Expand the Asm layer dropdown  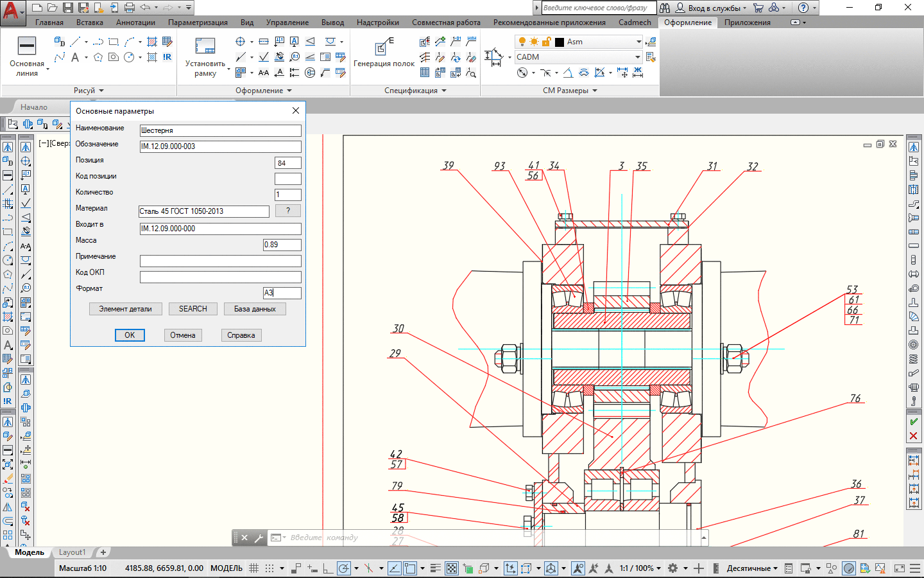pyautogui.click(x=638, y=42)
